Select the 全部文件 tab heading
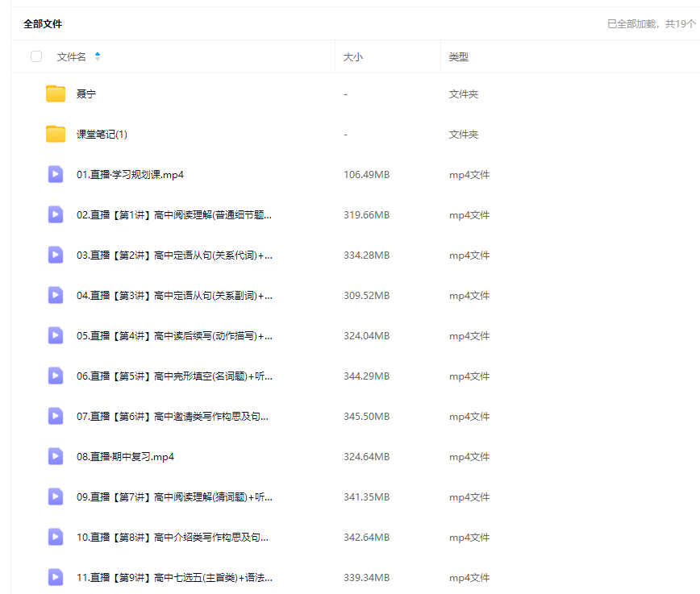The image size is (700, 594). pyautogui.click(x=43, y=24)
